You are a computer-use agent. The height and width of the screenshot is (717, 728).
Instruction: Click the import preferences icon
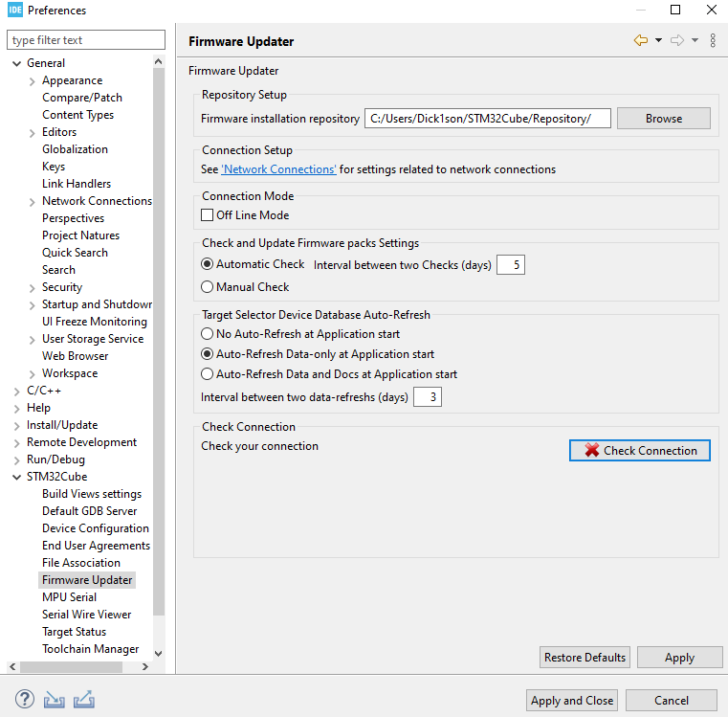tap(55, 699)
